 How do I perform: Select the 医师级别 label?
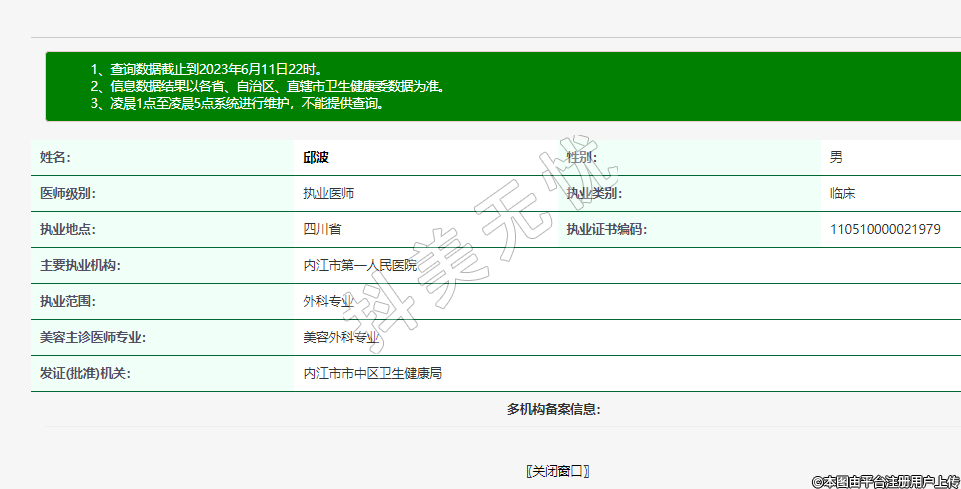[x=68, y=194]
